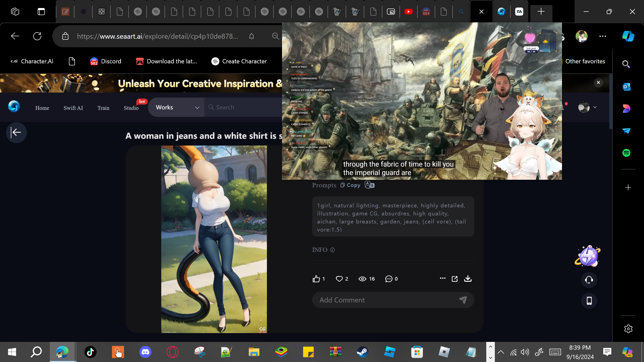Image resolution: width=644 pixels, height=362 pixels.
Task: Open Discord favorite bookmark
Action: (106, 61)
